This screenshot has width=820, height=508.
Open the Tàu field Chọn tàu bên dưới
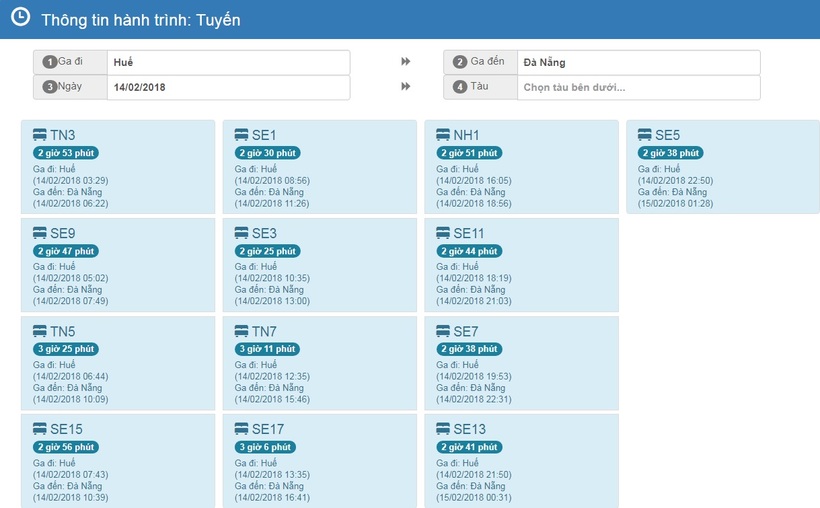639,87
